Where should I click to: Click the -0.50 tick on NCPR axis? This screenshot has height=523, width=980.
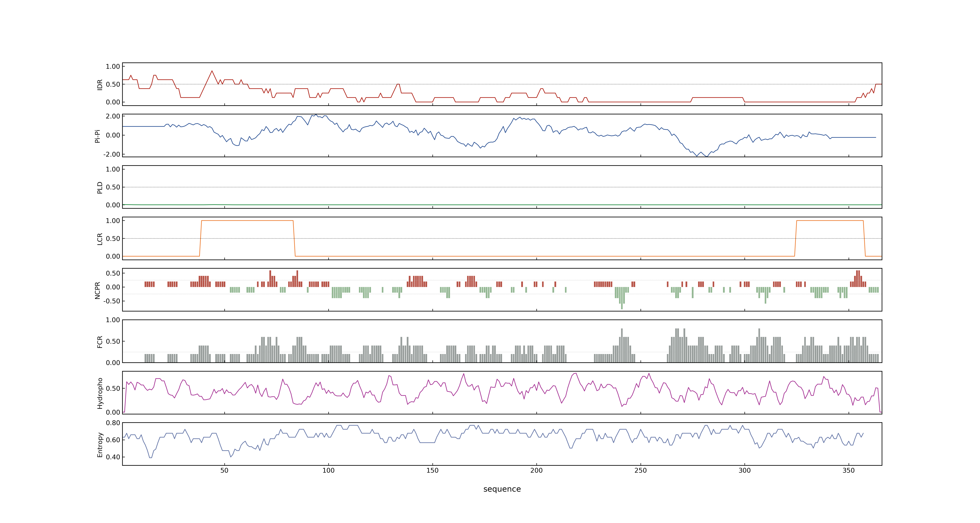pyautogui.click(x=111, y=301)
